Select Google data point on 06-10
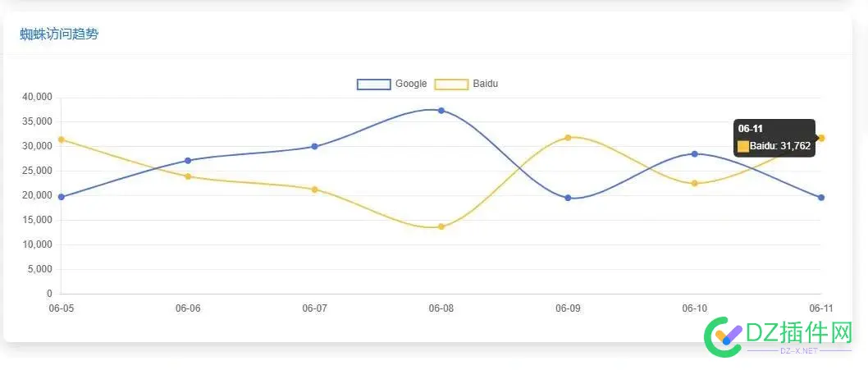Viewport: 868px width, 370px height. click(695, 153)
